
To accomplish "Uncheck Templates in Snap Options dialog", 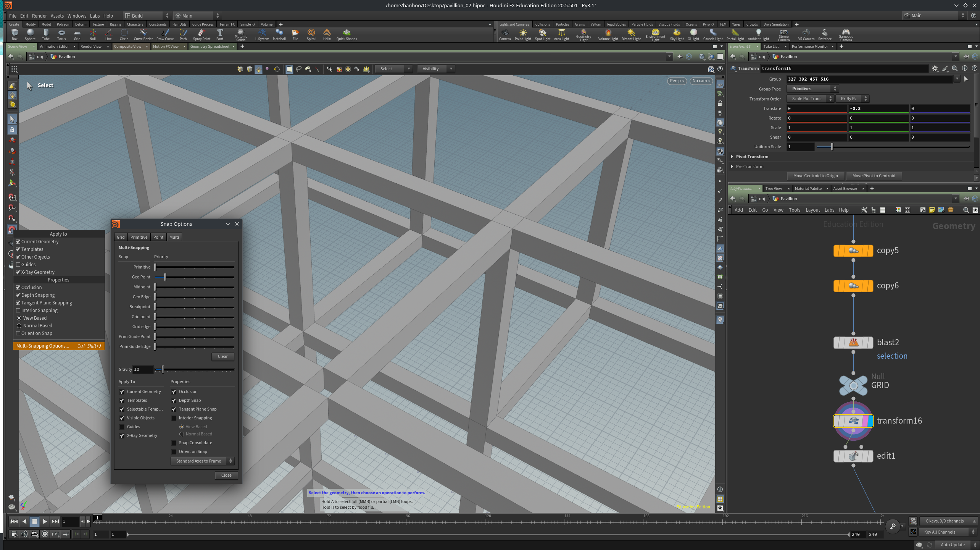I will [x=122, y=401].
